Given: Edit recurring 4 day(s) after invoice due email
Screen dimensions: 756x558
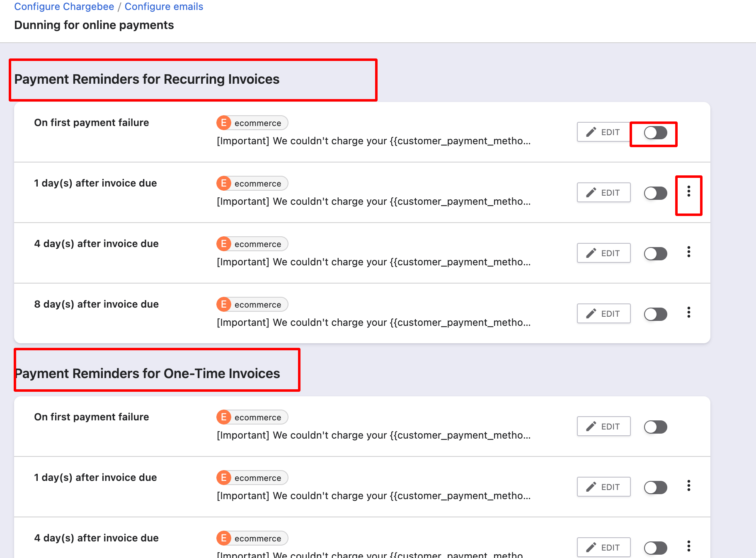Looking at the screenshot, I should (x=603, y=253).
